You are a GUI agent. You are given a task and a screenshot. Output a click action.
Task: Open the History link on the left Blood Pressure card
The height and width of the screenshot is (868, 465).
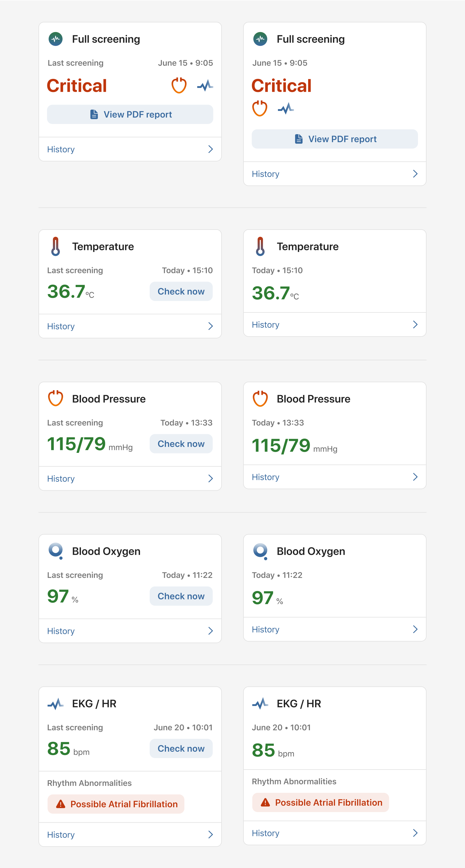[x=61, y=479]
